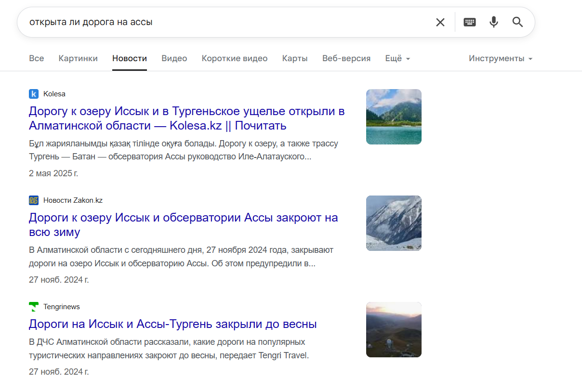The height and width of the screenshot is (392, 582).
Task: Click the magnifying glass search icon
Action: (x=517, y=22)
